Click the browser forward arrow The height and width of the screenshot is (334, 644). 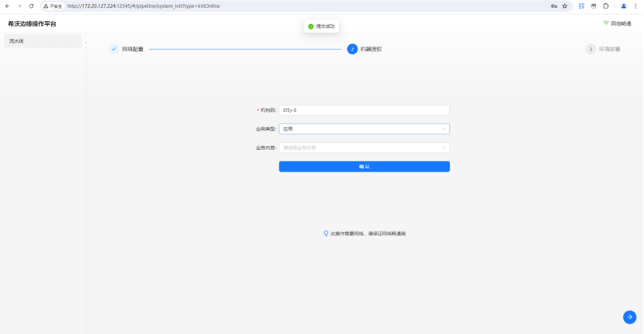coord(19,5)
